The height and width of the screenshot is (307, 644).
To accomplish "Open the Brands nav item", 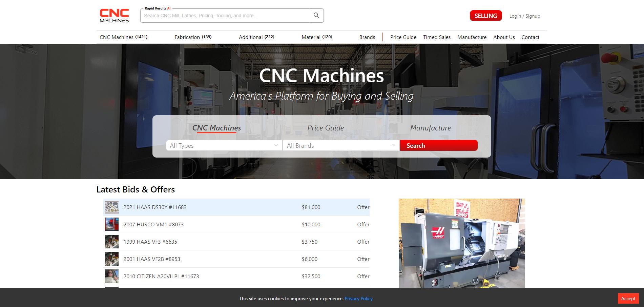I will (x=367, y=37).
